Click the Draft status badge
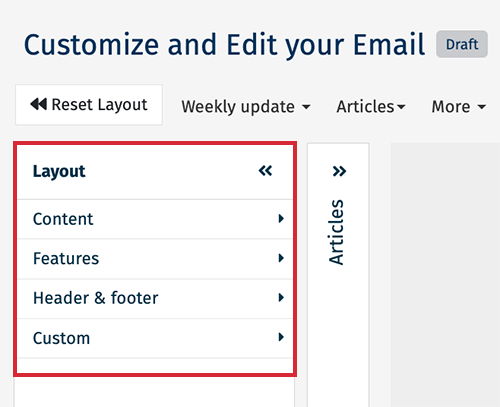This screenshot has height=407, width=500. [462, 44]
